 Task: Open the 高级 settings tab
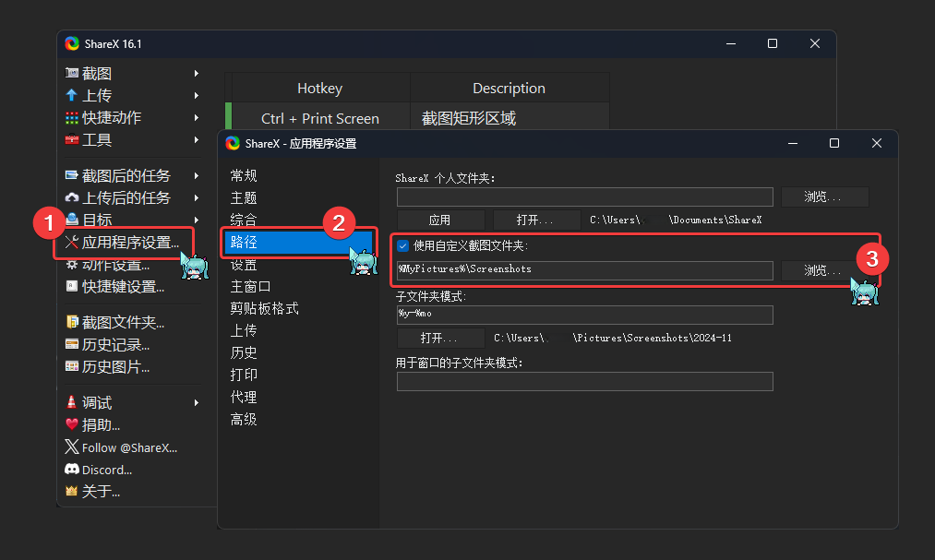(x=244, y=420)
